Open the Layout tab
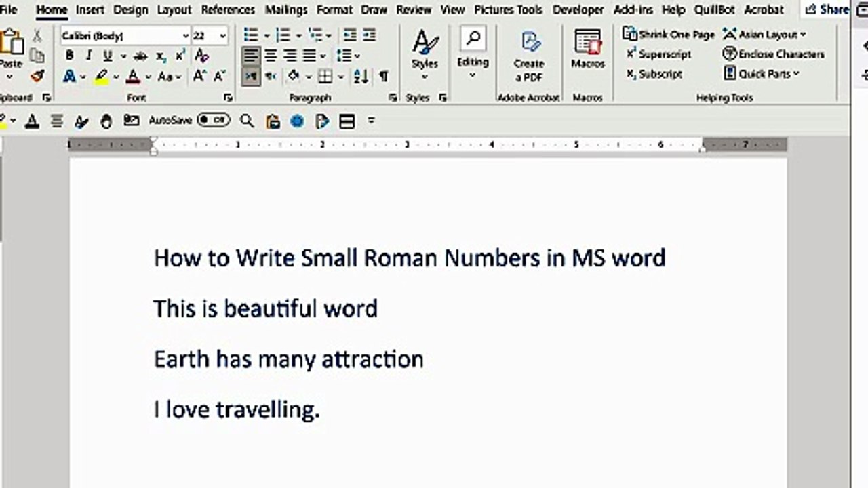Screen dimensions: 868x488 click(x=174, y=9)
